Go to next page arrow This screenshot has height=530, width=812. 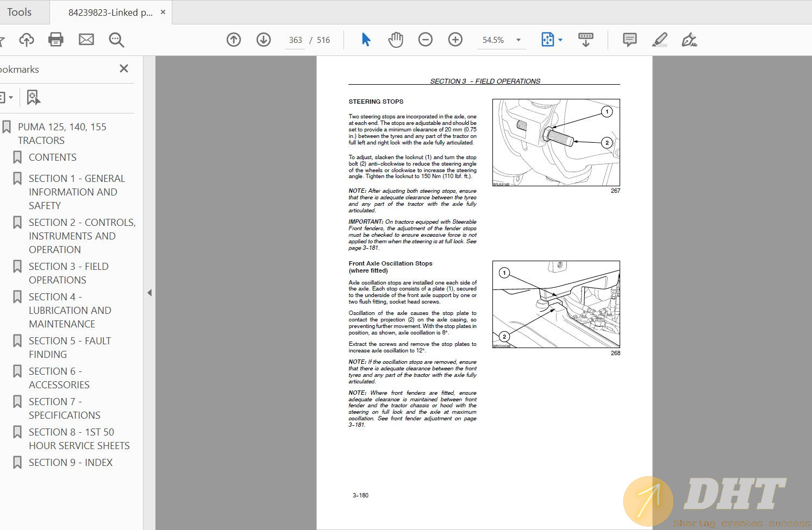(264, 40)
